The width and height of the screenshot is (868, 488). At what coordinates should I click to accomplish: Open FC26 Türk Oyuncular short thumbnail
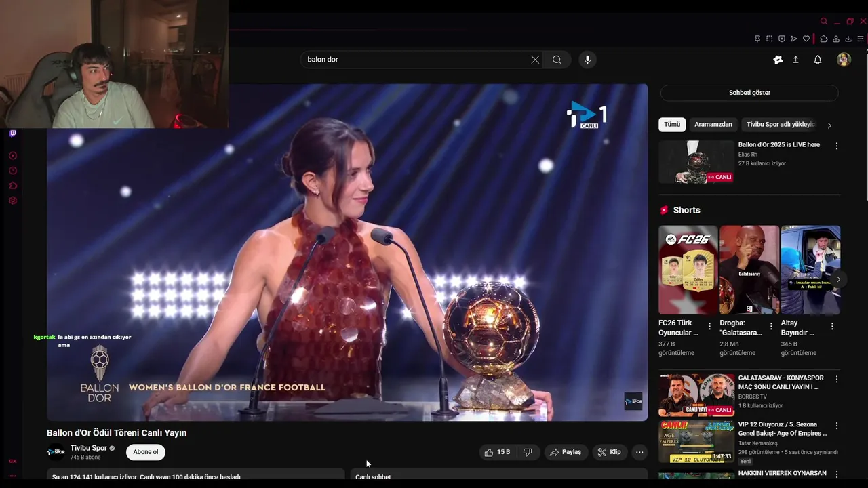coord(688,270)
